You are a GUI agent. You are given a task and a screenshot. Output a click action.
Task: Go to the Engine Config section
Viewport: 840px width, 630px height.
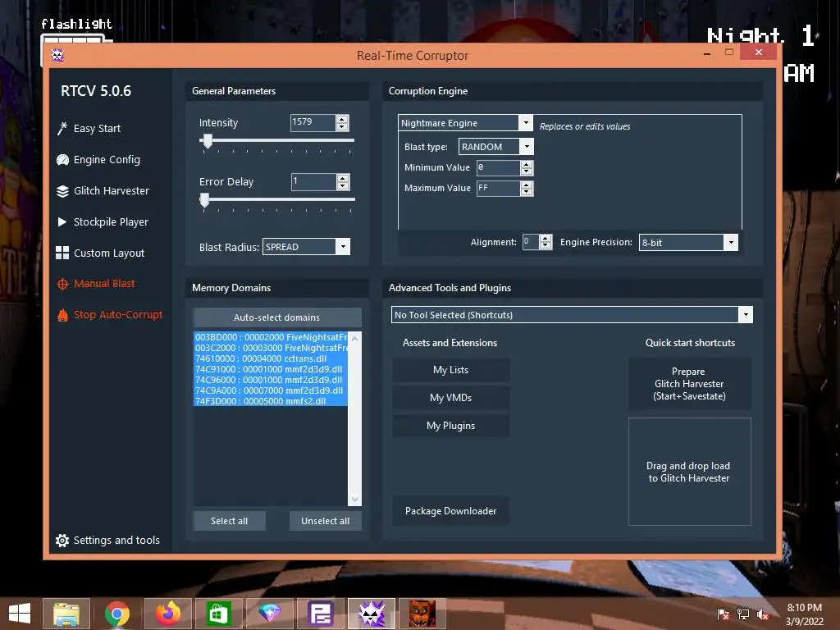point(107,160)
